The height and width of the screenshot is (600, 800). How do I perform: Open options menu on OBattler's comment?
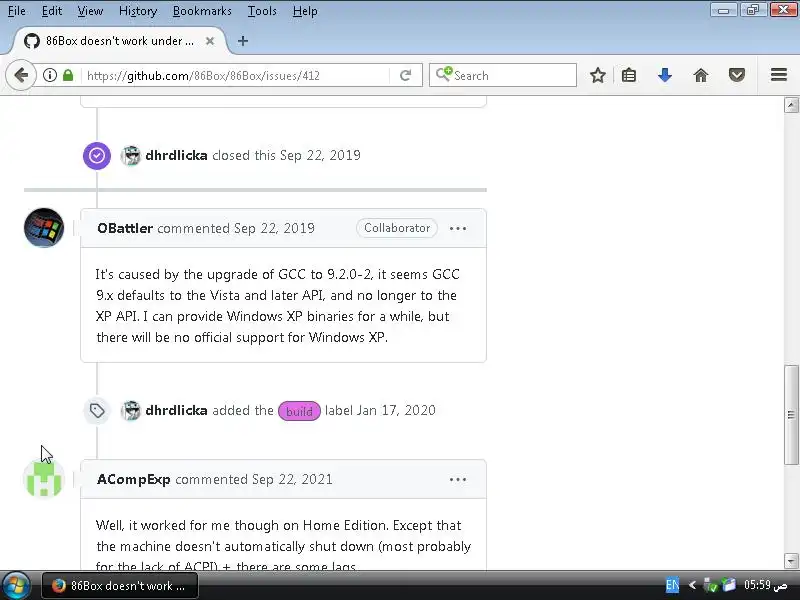pos(458,228)
